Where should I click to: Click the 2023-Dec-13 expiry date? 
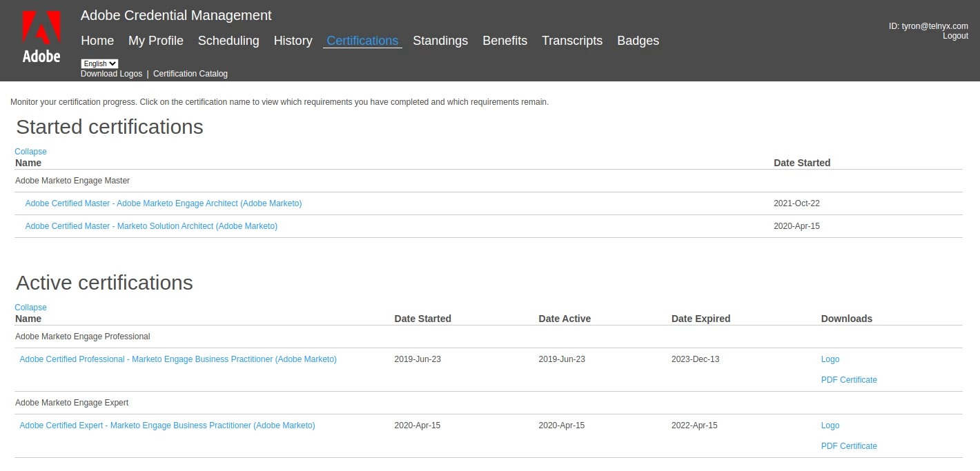(696, 359)
